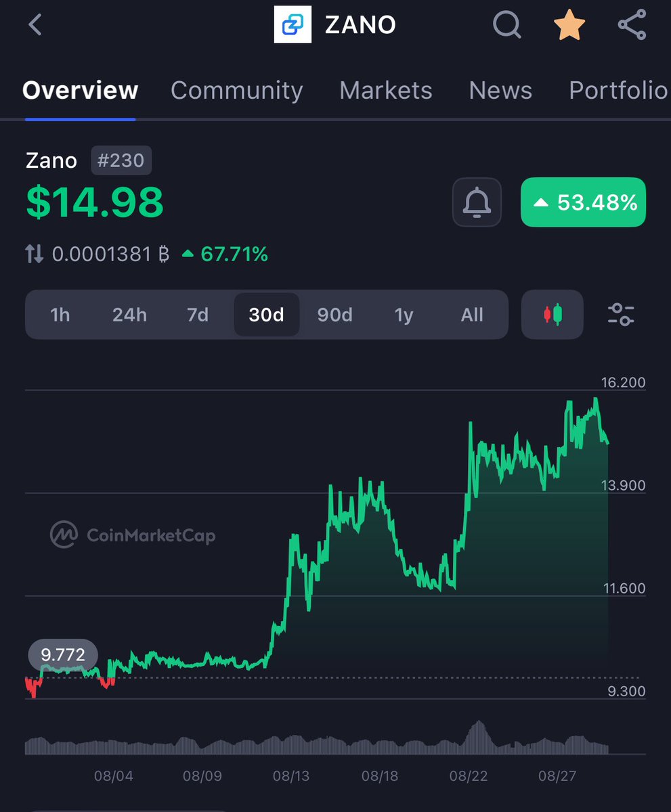Select the 1y chart range

(x=404, y=315)
